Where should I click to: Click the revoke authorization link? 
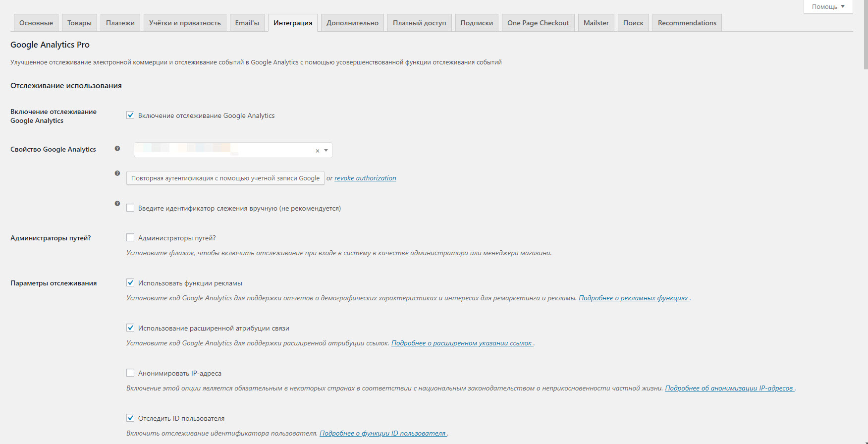coord(365,178)
